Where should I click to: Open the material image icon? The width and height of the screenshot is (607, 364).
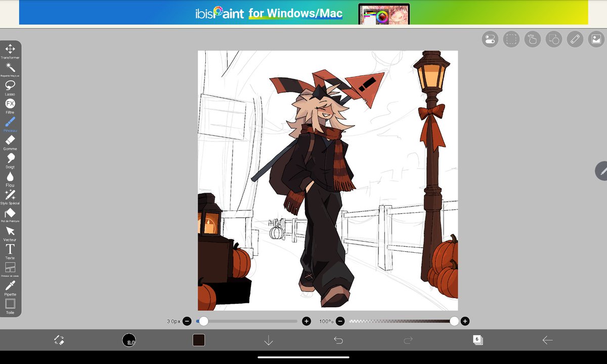click(x=596, y=39)
